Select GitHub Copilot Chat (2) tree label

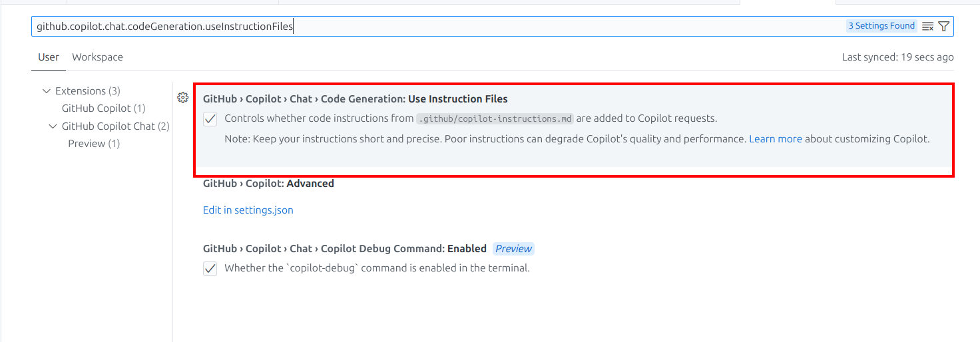pos(115,126)
